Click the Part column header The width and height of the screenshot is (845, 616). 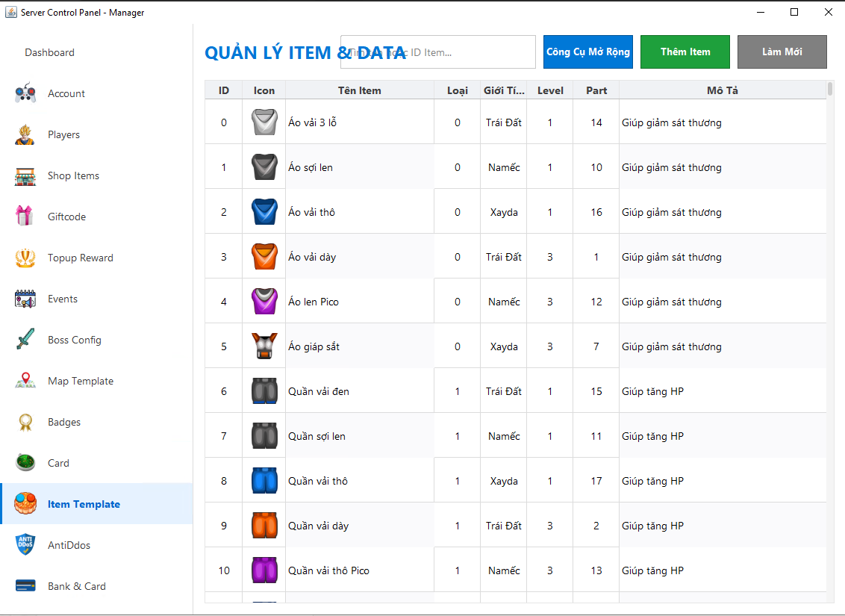coord(596,90)
